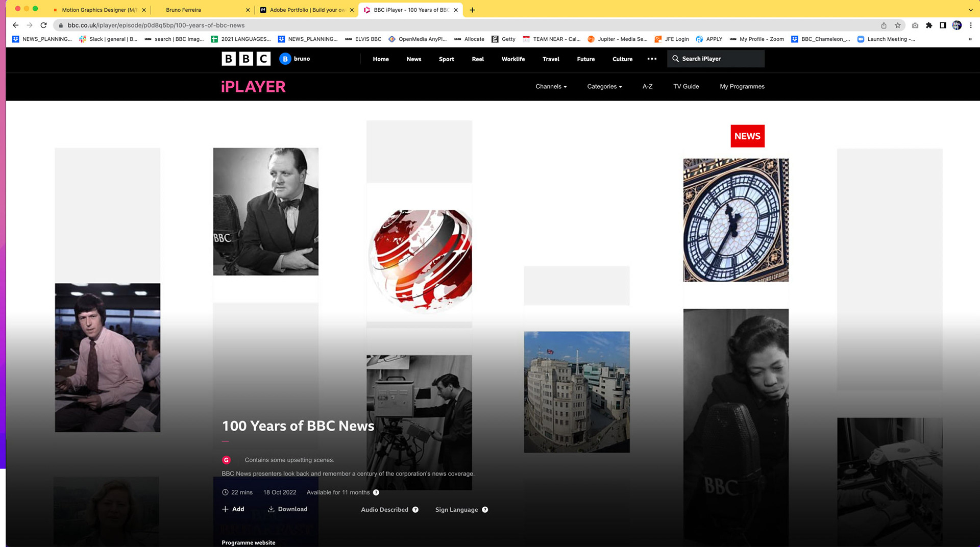
Task: Click the iPLAYER logo
Action: tap(253, 87)
